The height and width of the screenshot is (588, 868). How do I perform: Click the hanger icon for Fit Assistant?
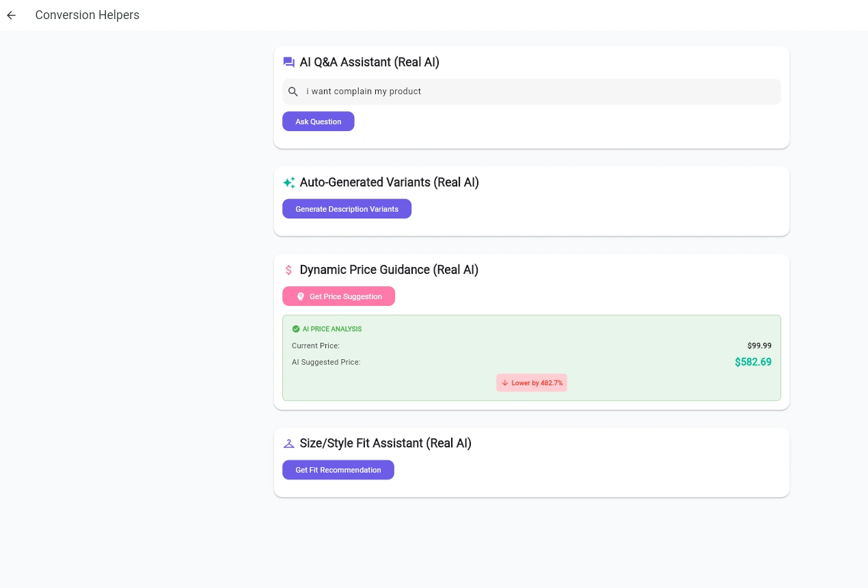[x=289, y=443]
